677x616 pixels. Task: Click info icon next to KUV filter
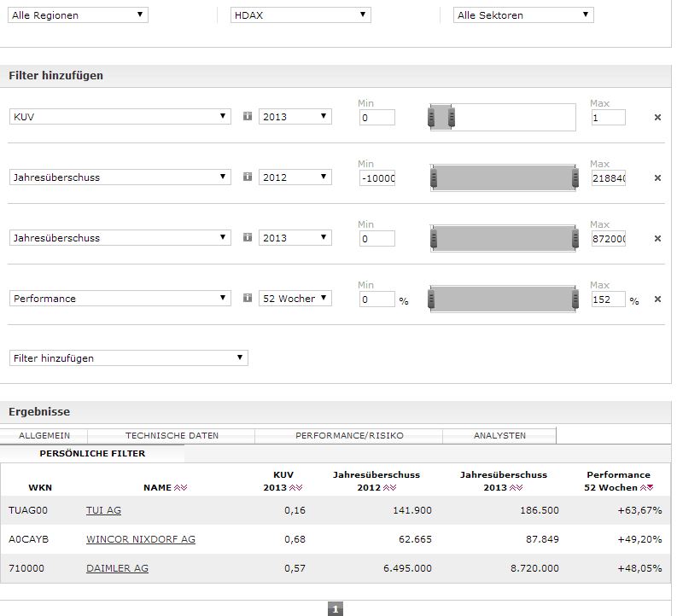pos(248,117)
